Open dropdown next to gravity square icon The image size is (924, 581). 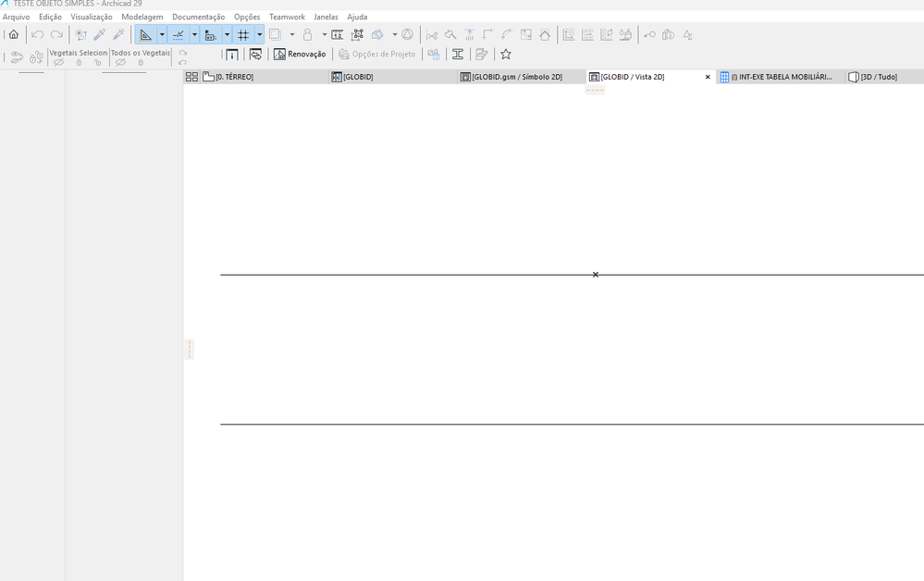coord(291,35)
